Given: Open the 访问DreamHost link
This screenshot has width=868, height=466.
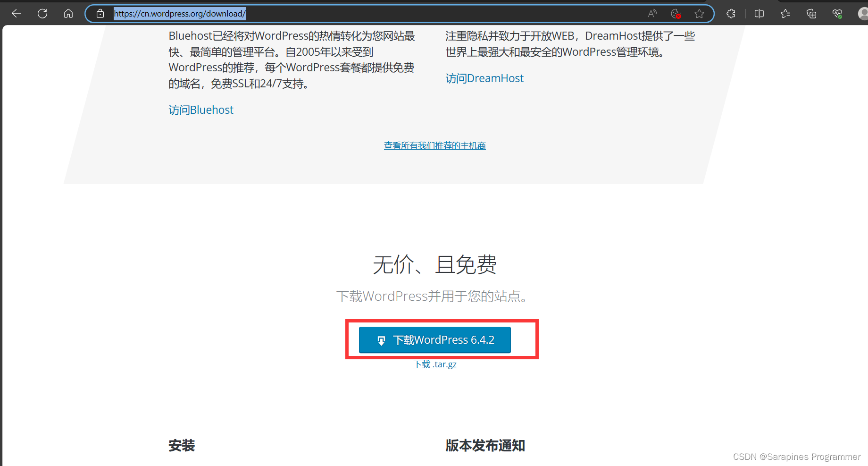Looking at the screenshot, I should [484, 78].
